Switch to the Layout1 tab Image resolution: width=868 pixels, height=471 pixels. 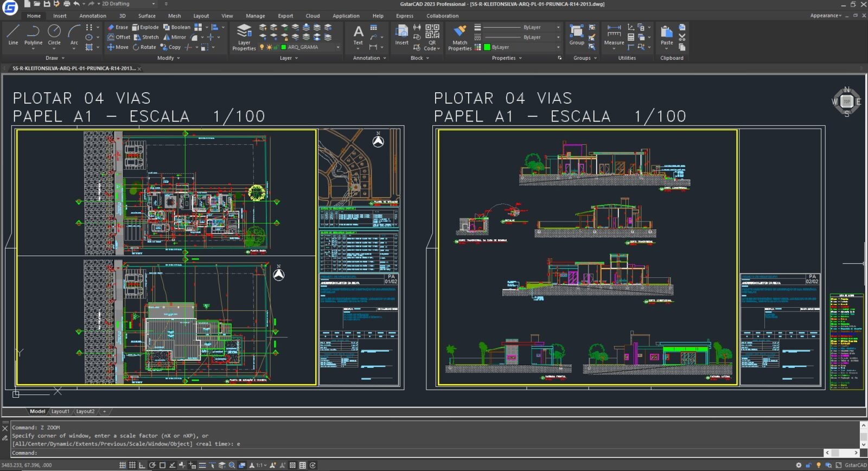point(60,411)
